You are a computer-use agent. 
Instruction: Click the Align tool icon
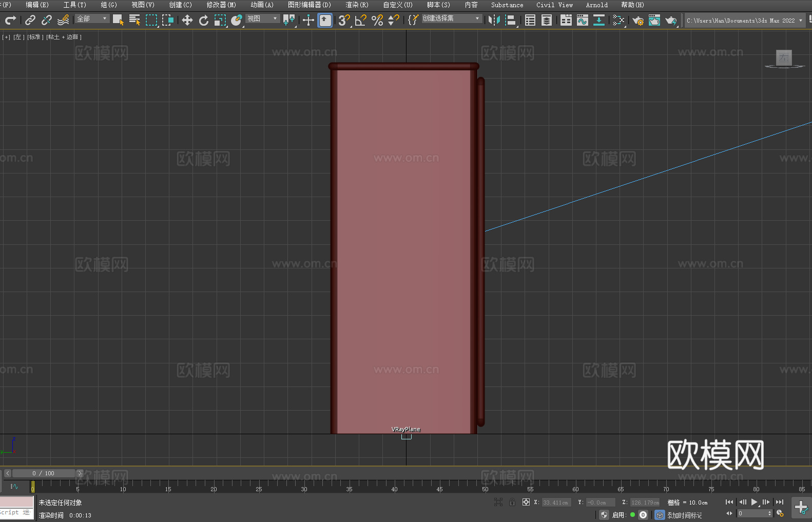(511, 20)
